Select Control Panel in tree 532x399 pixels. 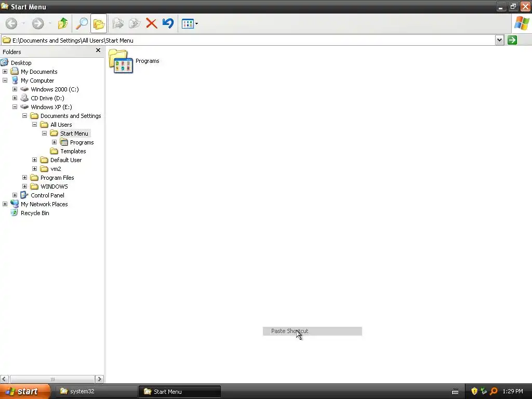point(47,195)
